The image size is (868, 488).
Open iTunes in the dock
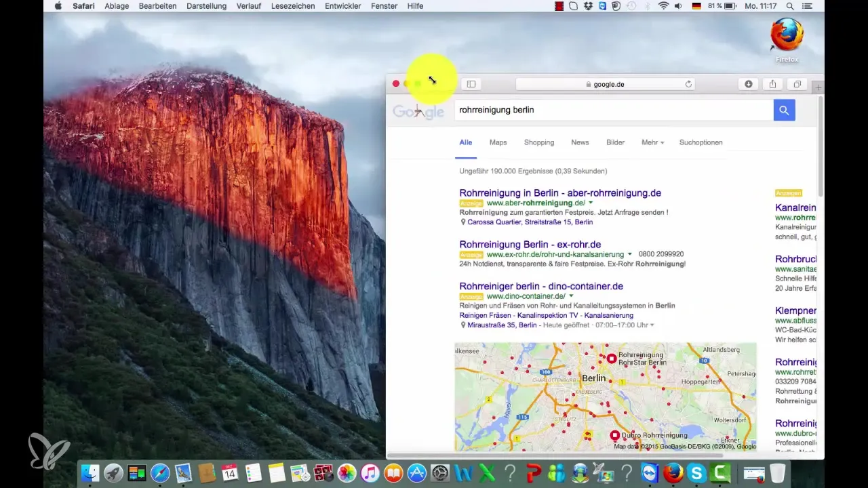(370, 472)
